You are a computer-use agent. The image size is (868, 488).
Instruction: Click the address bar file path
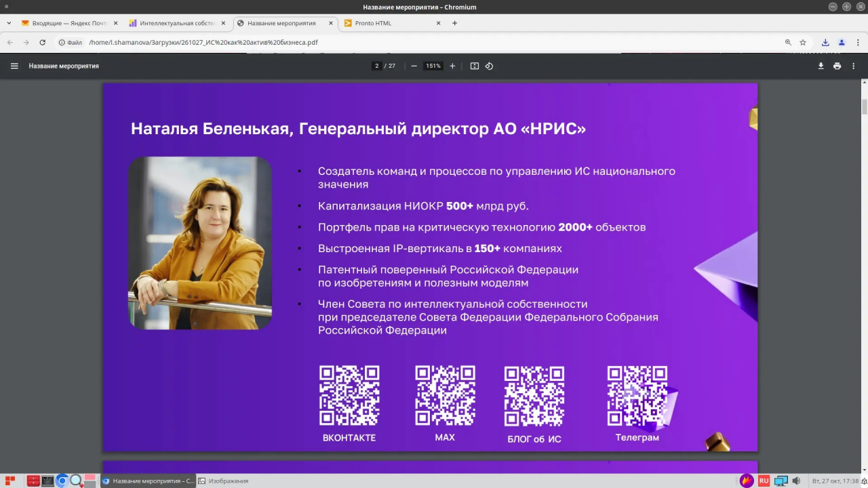(x=203, y=42)
